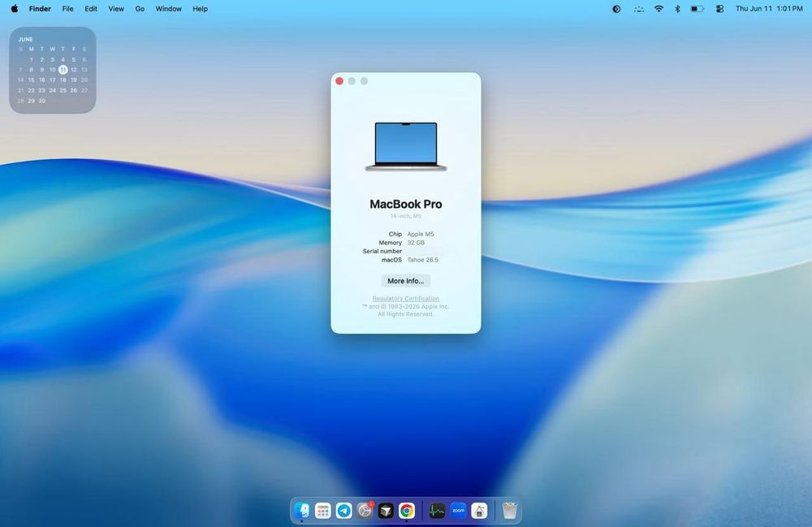Viewport: 812px width, 527px height.
Task: Click the "Apple M5" chip value
Action: click(421, 234)
